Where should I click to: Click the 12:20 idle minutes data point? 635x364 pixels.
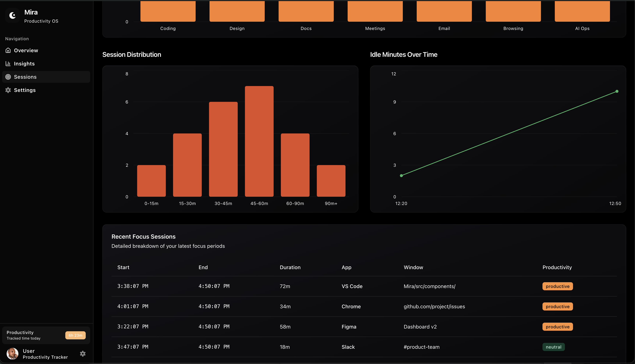(x=401, y=176)
